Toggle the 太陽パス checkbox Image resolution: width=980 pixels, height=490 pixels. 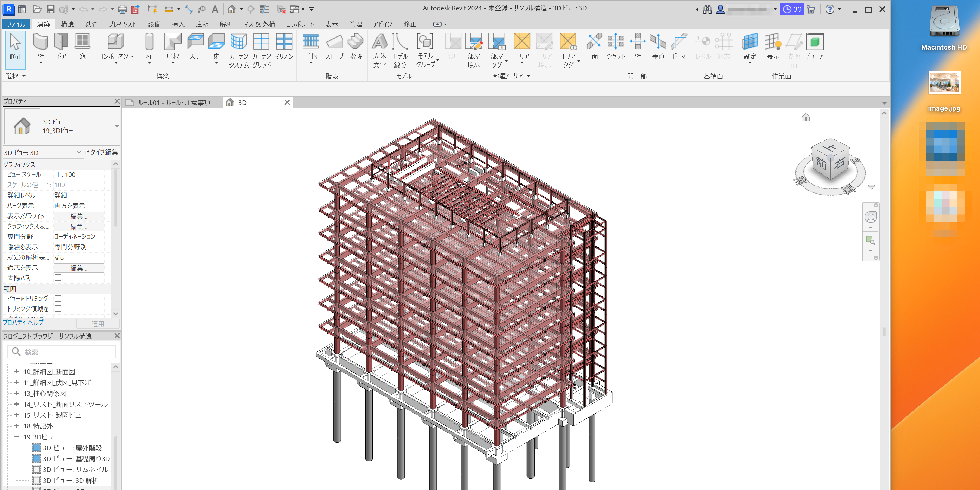(x=58, y=278)
